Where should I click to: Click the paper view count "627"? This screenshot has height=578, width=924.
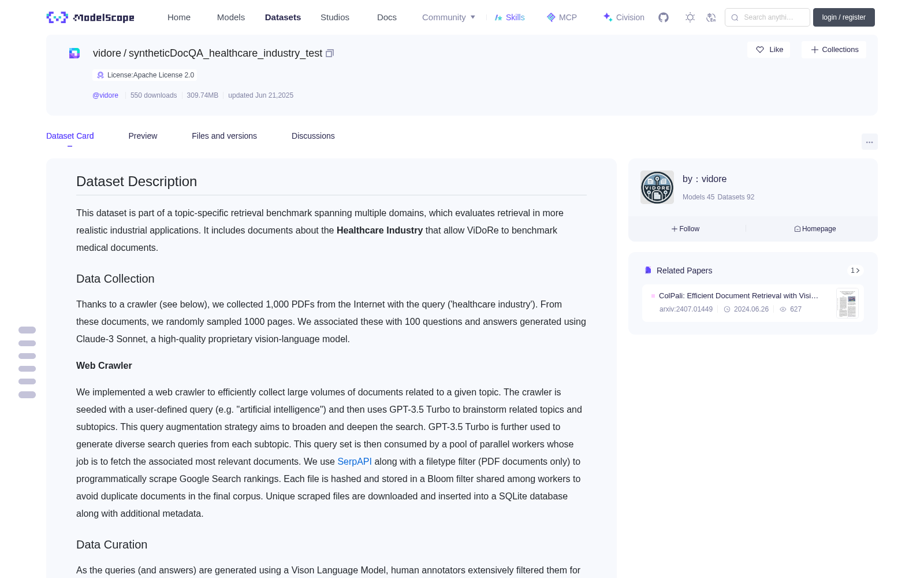(796, 309)
